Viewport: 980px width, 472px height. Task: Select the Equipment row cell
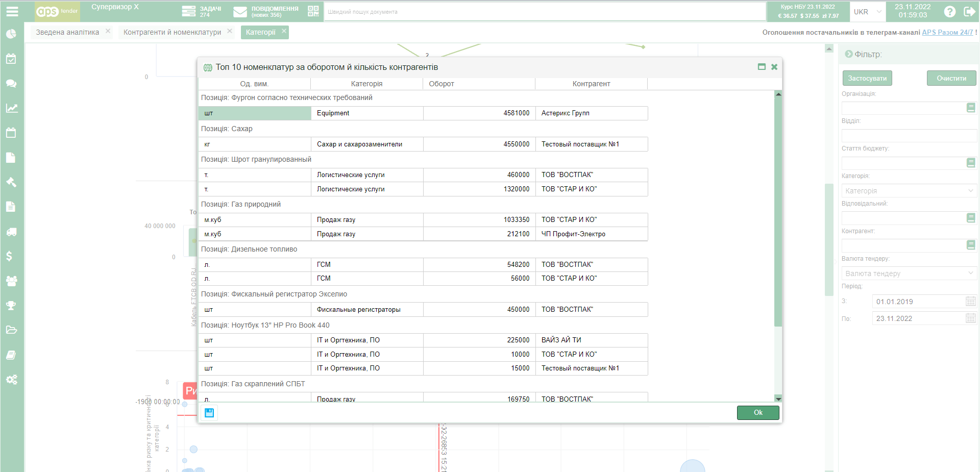pos(367,113)
